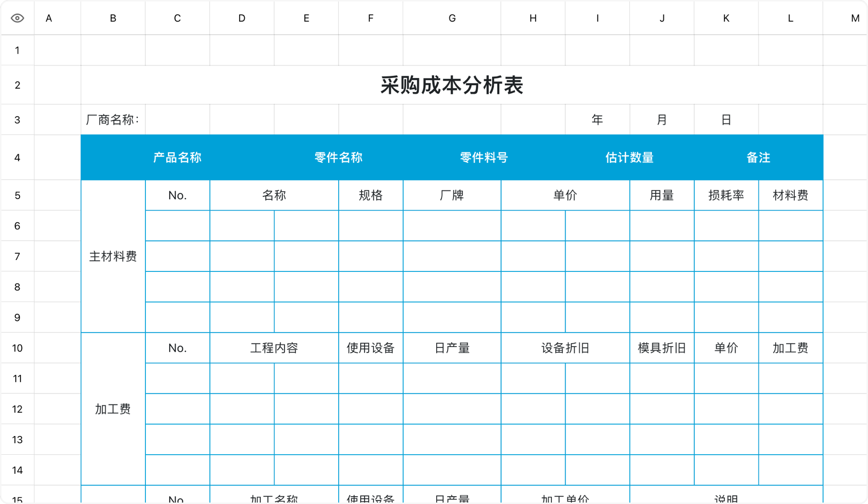Click the No. cell in row 5
This screenshot has height=504, width=868.
point(177,195)
